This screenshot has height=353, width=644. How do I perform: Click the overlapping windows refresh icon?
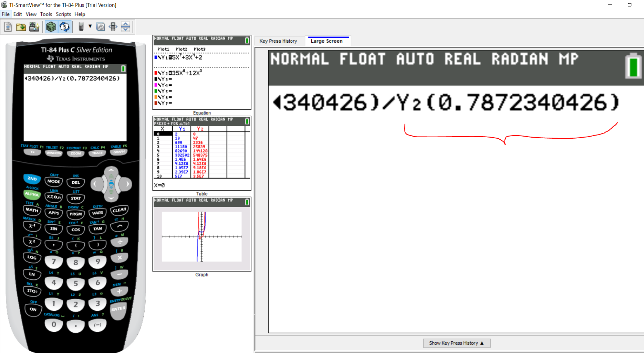click(x=101, y=27)
